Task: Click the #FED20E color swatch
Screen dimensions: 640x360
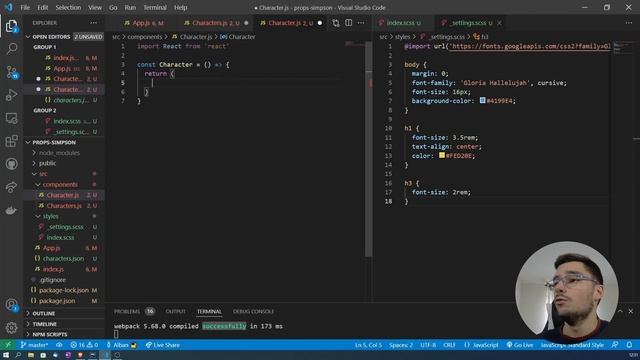Action: tap(442, 156)
